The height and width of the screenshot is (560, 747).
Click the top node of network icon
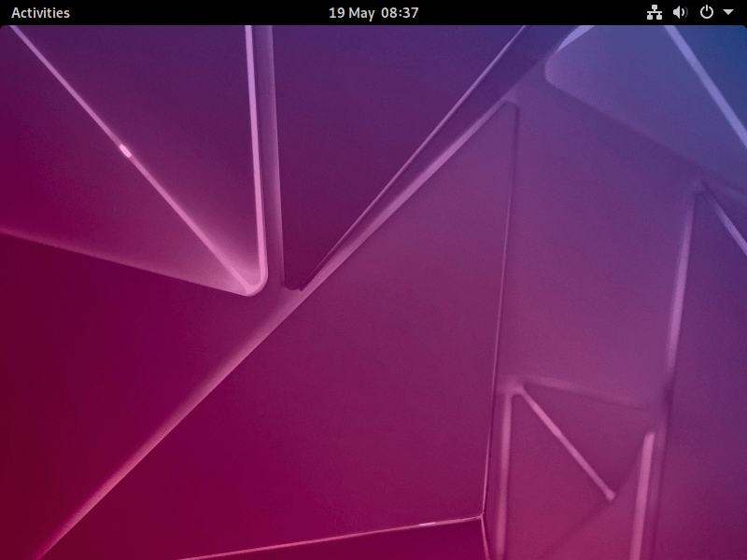coord(654,8)
